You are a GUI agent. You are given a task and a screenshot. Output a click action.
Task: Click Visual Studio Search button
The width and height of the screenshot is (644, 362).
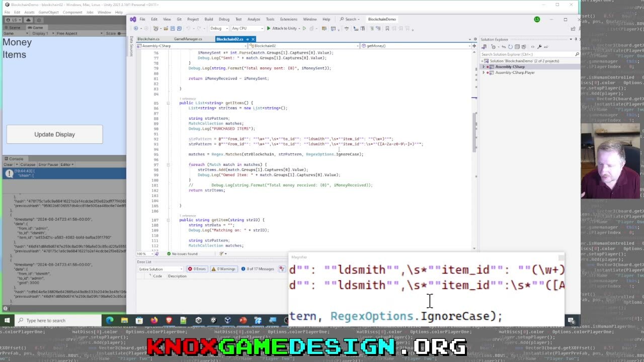349,19
